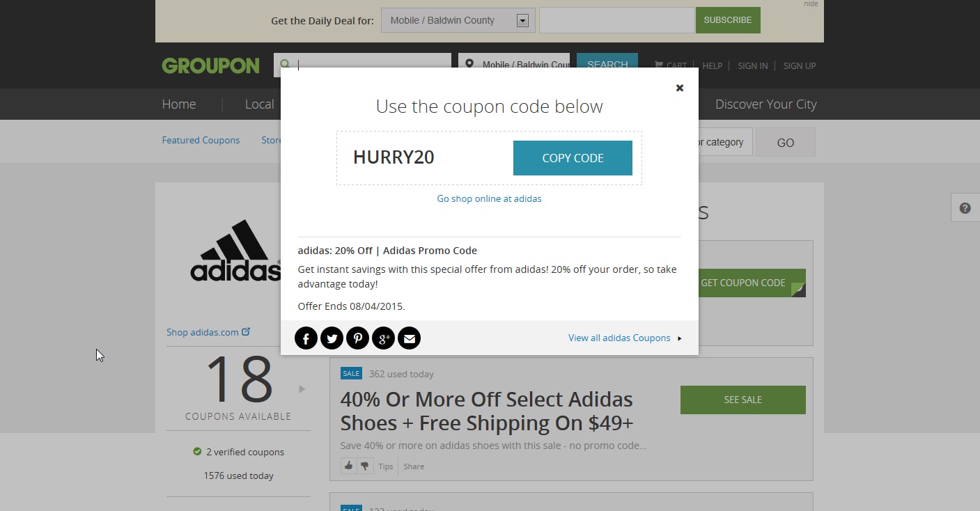980x511 pixels.
Task: Open the Shop adidas.com external link
Action: point(208,332)
